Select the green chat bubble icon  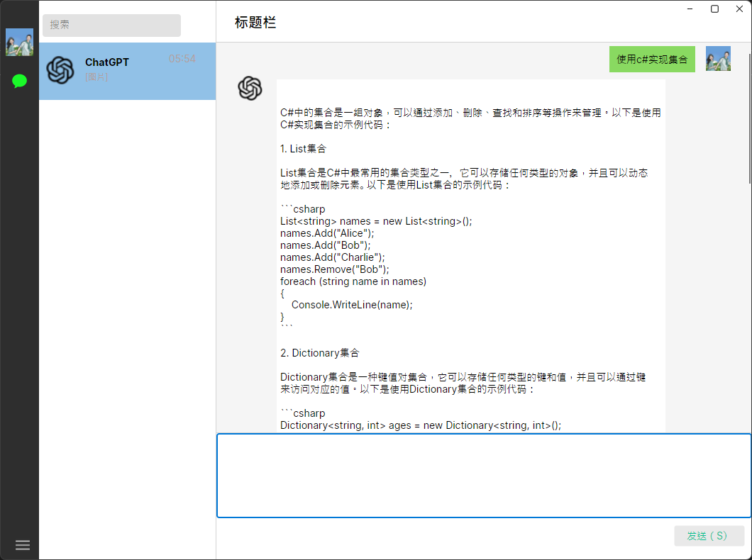pyautogui.click(x=19, y=81)
